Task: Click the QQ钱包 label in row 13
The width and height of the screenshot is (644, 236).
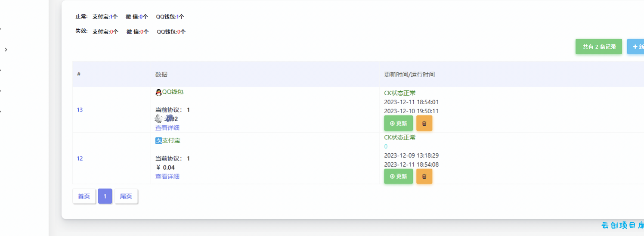Action: (x=173, y=92)
